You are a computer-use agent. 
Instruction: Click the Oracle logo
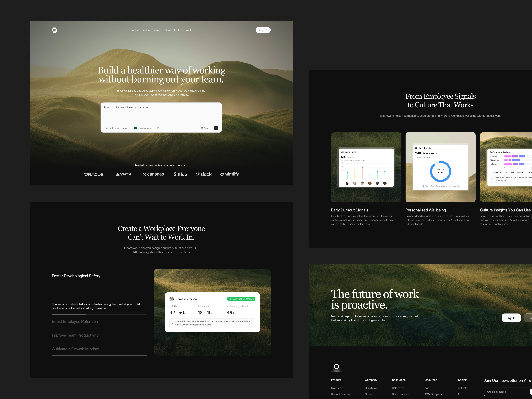[94, 174]
